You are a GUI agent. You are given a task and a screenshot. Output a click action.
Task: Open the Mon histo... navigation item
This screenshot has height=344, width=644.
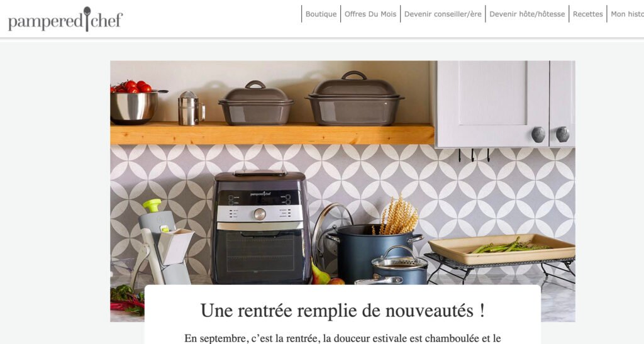tap(627, 14)
